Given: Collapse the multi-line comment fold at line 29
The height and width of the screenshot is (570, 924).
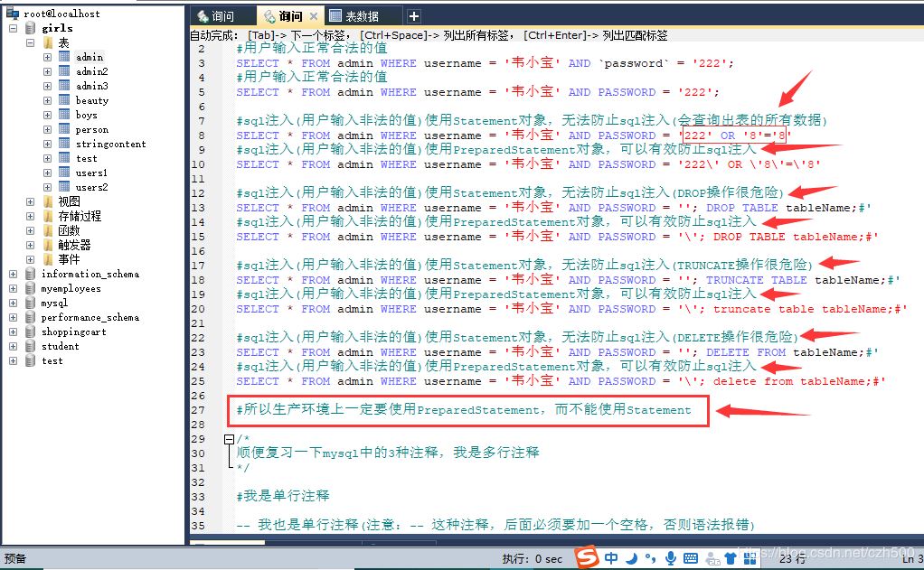Looking at the screenshot, I should point(230,439).
